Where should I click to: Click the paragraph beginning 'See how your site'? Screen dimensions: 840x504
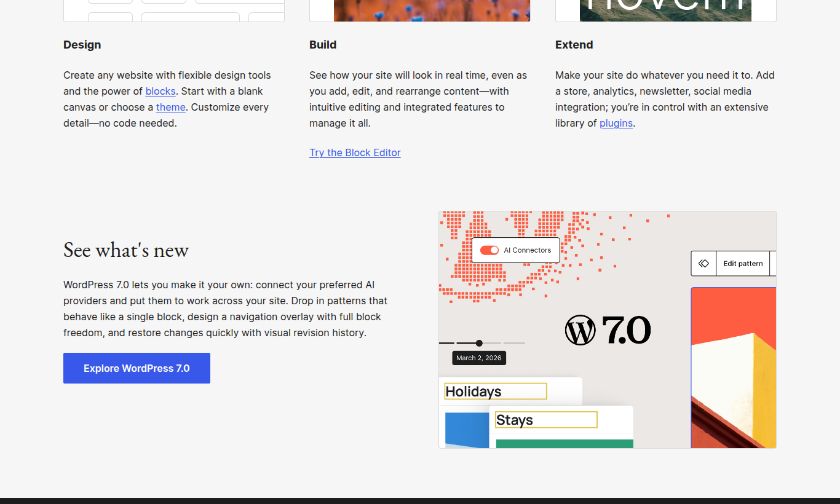point(419,99)
